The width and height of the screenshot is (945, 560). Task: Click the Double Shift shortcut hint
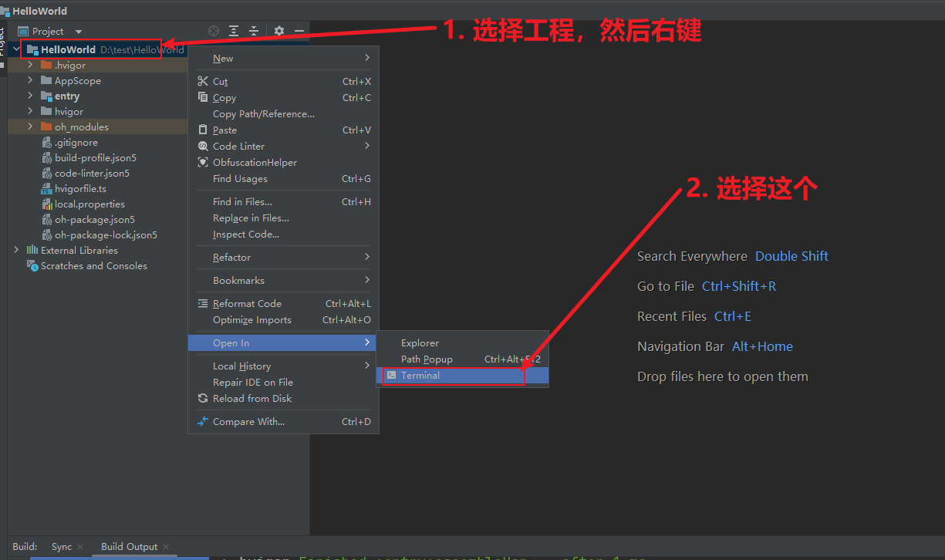click(791, 256)
